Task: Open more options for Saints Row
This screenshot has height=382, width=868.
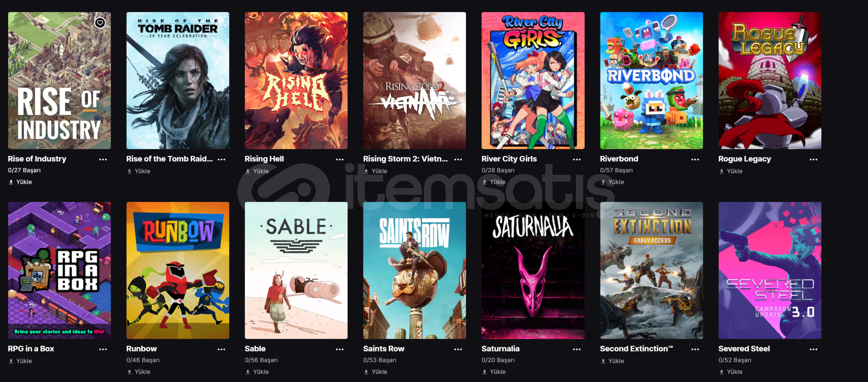Action: 458,349
